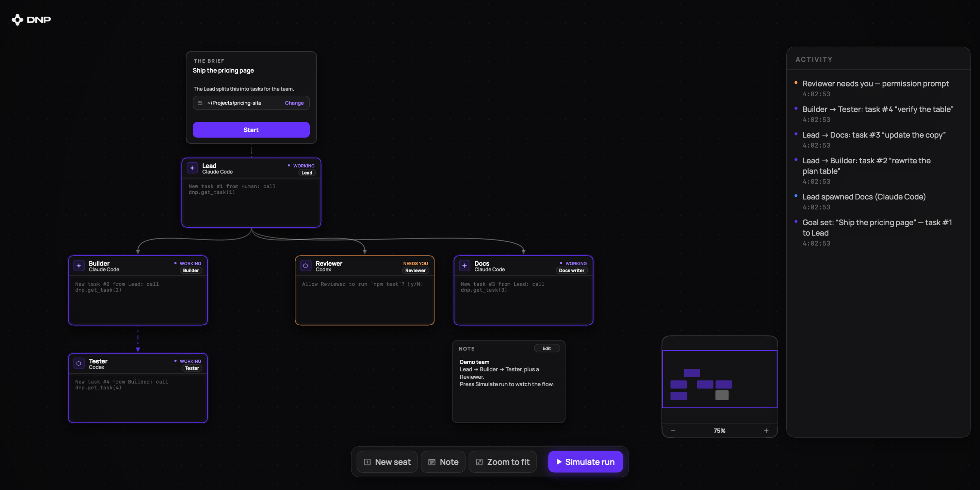Click the Lead seat title
The height and width of the screenshot is (490, 980).
tap(209, 165)
